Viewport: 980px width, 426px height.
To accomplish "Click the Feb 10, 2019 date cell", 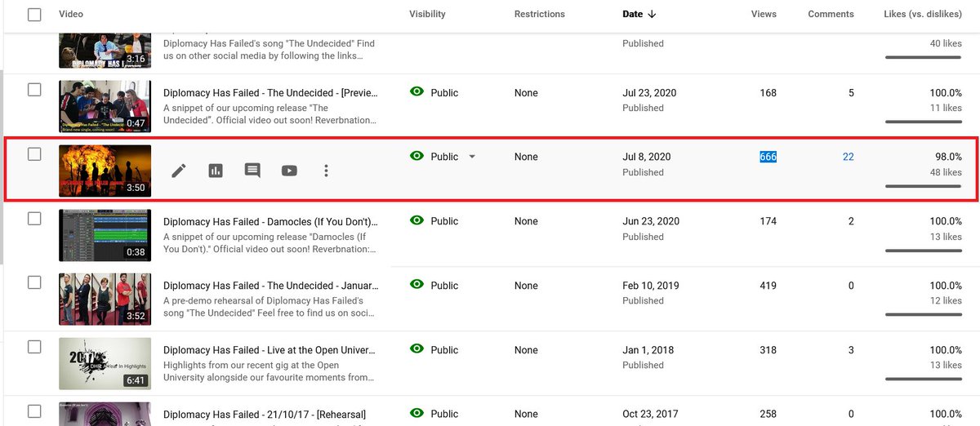I will click(x=651, y=286).
